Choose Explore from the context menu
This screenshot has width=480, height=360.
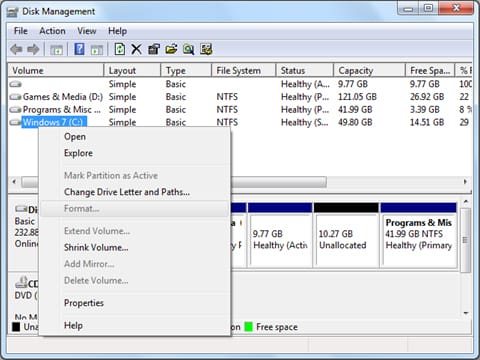point(135,153)
